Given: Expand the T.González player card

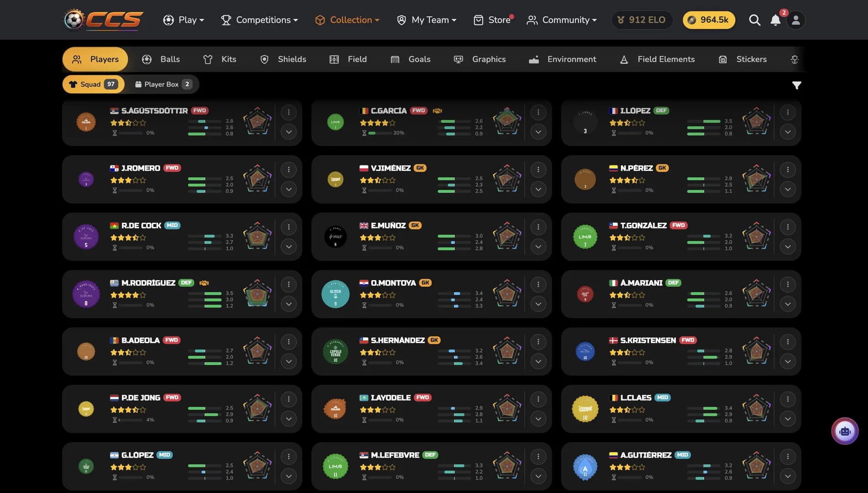Looking at the screenshot, I should (x=788, y=246).
